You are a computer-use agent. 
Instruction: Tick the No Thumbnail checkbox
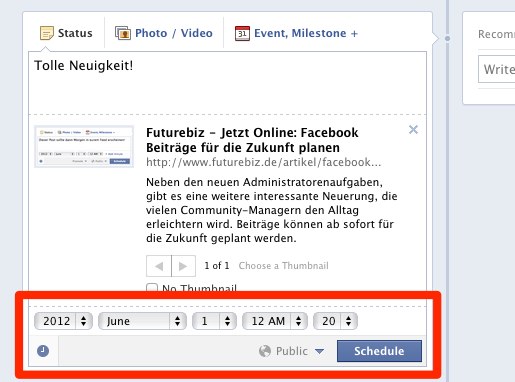(x=152, y=288)
